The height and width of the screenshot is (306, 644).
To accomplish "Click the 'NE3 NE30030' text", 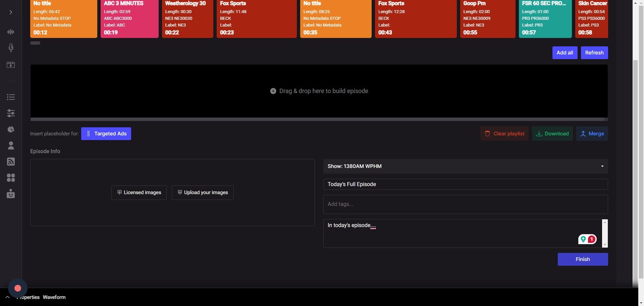I will pyautogui.click(x=179, y=18).
